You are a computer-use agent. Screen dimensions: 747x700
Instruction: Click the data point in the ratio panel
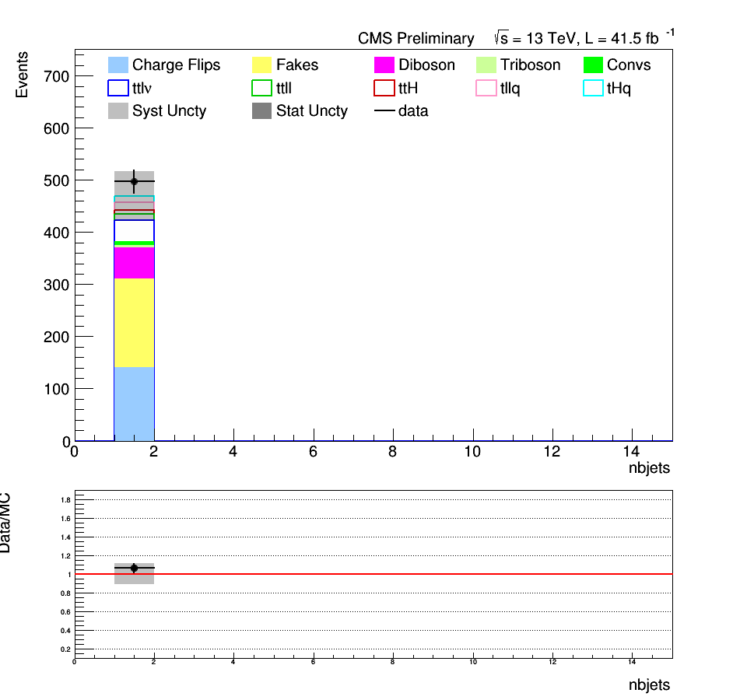(134, 568)
